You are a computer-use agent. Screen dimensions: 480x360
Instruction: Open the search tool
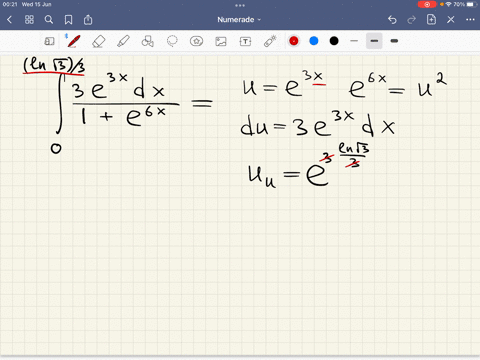tap(49, 20)
